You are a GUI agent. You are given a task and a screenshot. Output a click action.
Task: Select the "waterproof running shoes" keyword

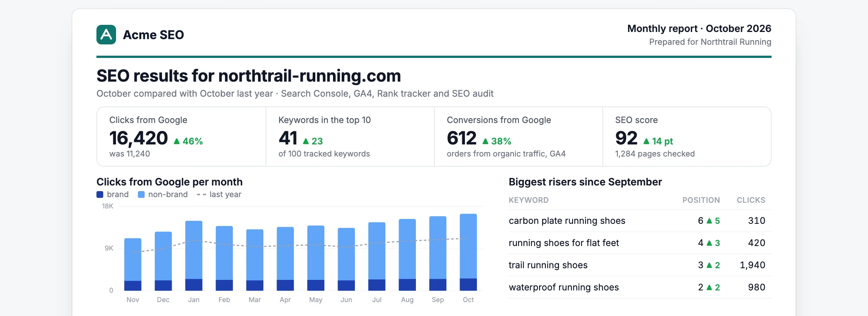[x=564, y=287]
